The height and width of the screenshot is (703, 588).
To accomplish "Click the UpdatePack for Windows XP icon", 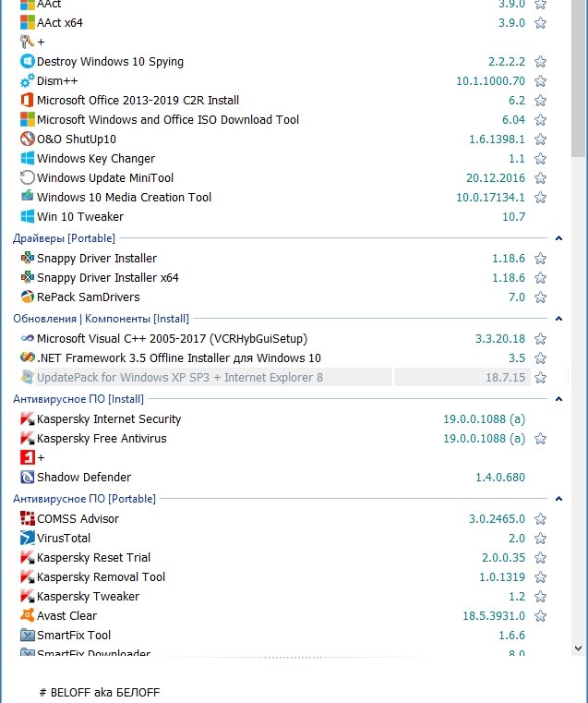I will 28,377.
